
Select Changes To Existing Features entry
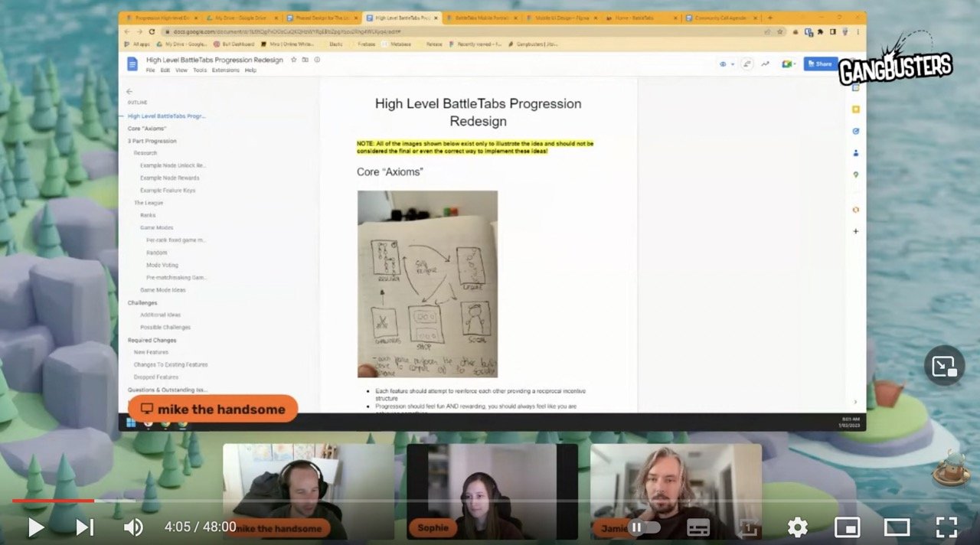pyautogui.click(x=171, y=364)
